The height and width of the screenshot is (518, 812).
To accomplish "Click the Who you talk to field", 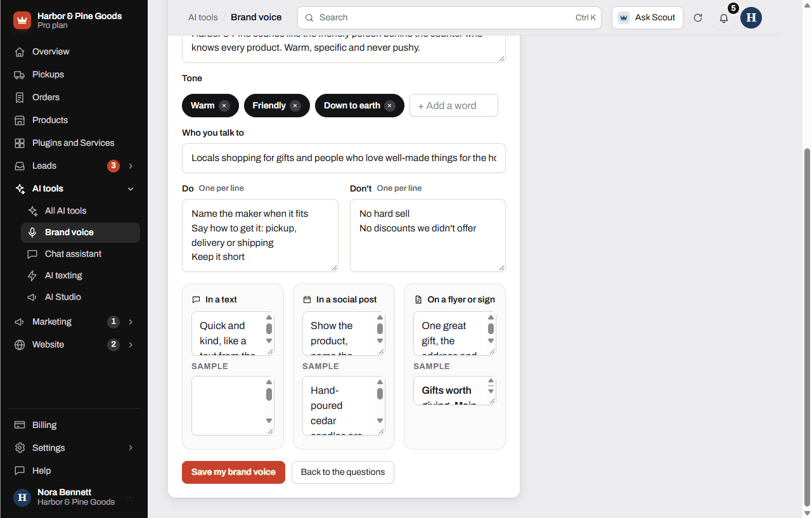I will coord(344,158).
